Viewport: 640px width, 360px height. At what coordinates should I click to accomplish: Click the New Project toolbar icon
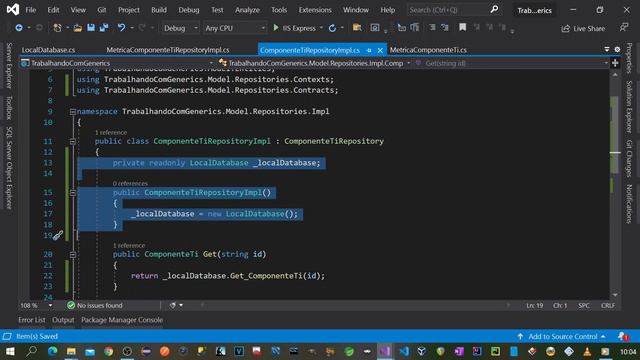point(57,28)
